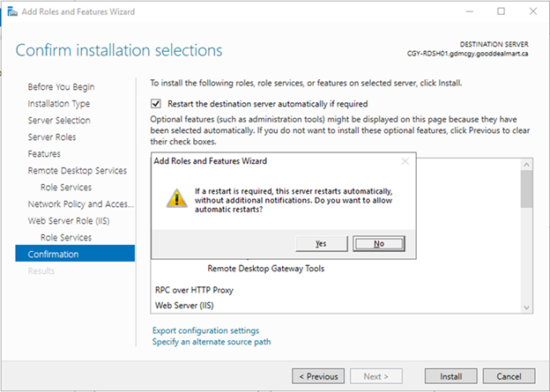550x392 pixels.
Task: Open Server Roles page
Action: pyautogui.click(x=52, y=137)
